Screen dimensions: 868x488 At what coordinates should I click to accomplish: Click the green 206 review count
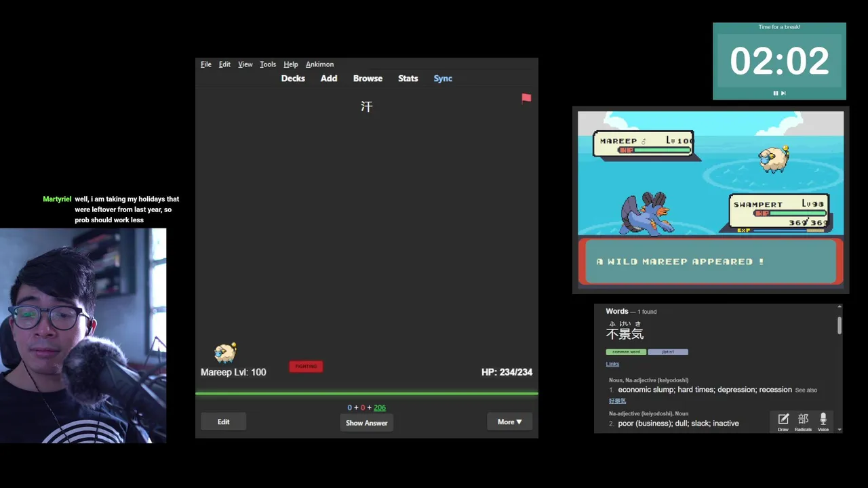click(380, 407)
